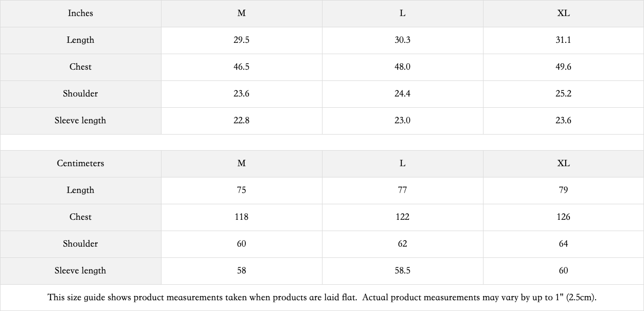Click the Sleeve length label in Centimeters table
644x311 pixels.
[80, 271]
